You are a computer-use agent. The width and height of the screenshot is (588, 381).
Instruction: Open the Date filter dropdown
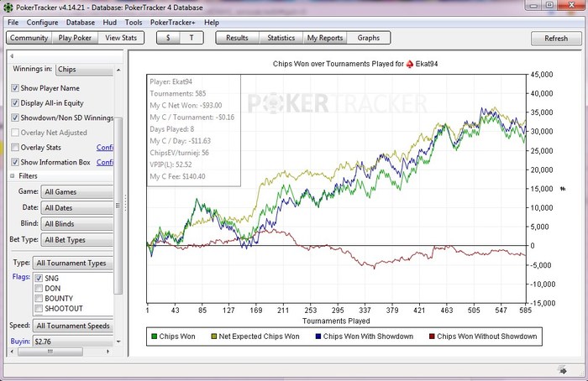[x=77, y=208]
